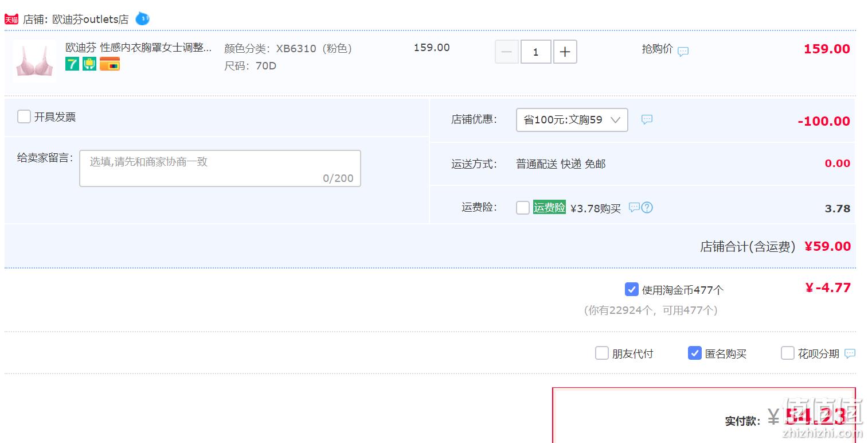Check the 朋友代付 checkbox
This screenshot has height=443, width=868.
point(601,353)
